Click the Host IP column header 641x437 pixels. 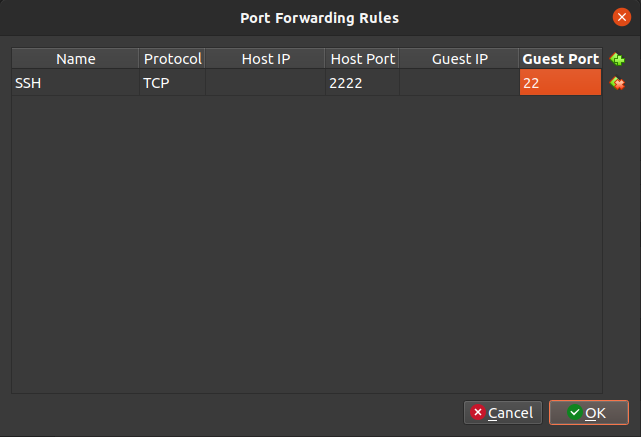265,59
